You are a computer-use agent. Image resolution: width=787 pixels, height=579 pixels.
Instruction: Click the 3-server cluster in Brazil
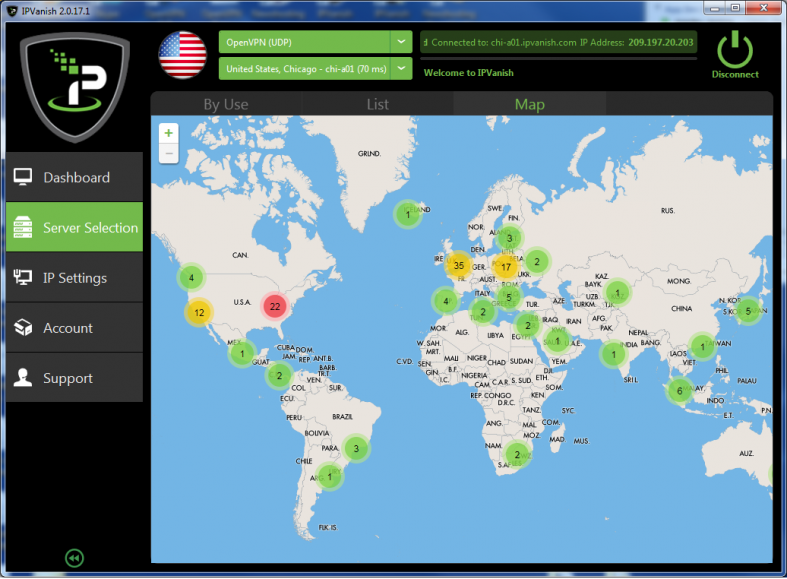(355, 448)
